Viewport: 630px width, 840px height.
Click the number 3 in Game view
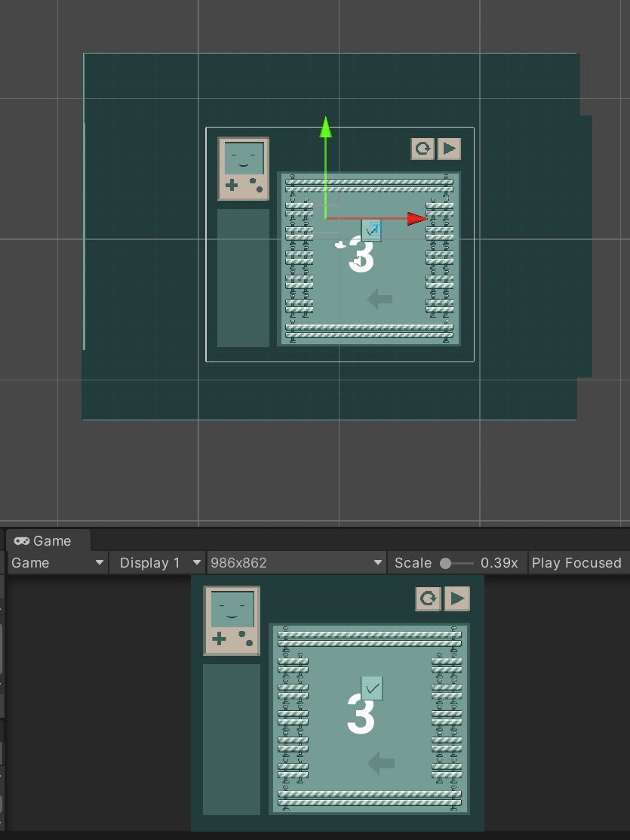pos(361,713)
